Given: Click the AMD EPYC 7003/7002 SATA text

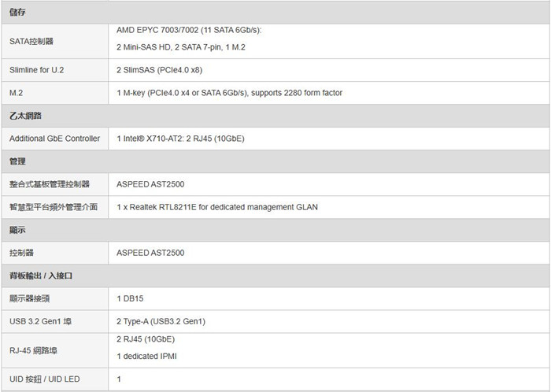Looking at the screenshot, I should point(189,30).
